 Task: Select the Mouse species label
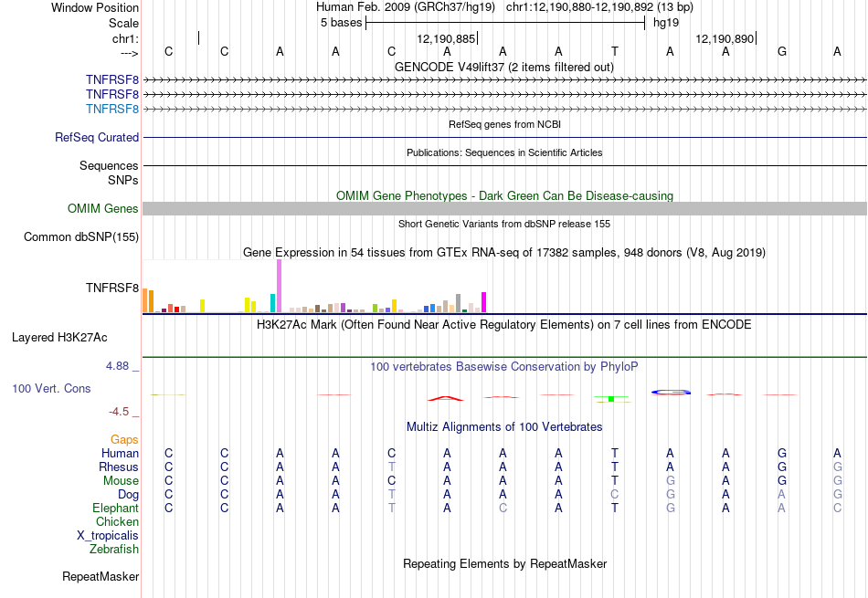point(121,481)
